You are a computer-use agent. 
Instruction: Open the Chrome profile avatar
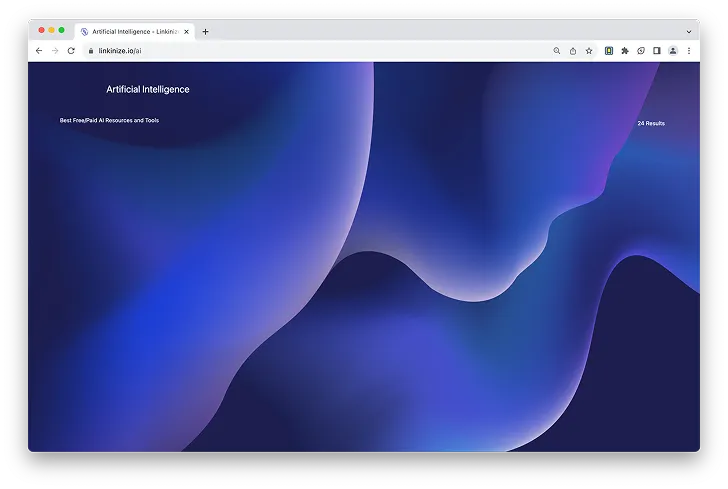tap(673, 51)
